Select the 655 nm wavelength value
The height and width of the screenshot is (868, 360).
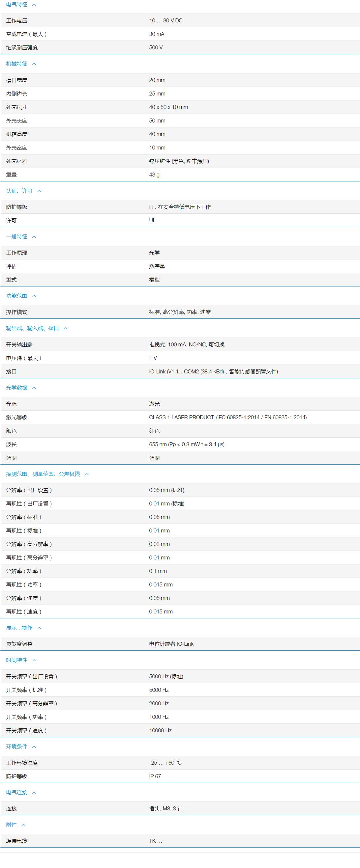coord(187,444)
